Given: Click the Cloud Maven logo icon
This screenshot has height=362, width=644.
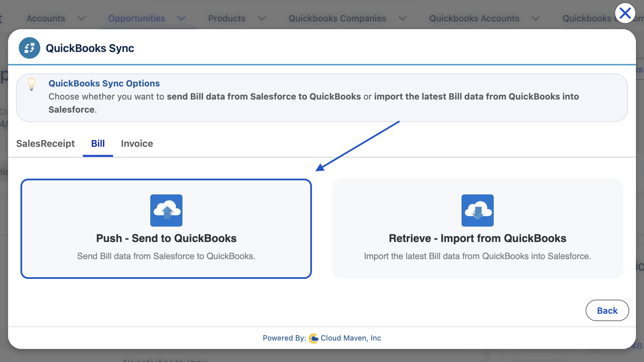Looking at the screenshot, I should click(x=313, y=339).
